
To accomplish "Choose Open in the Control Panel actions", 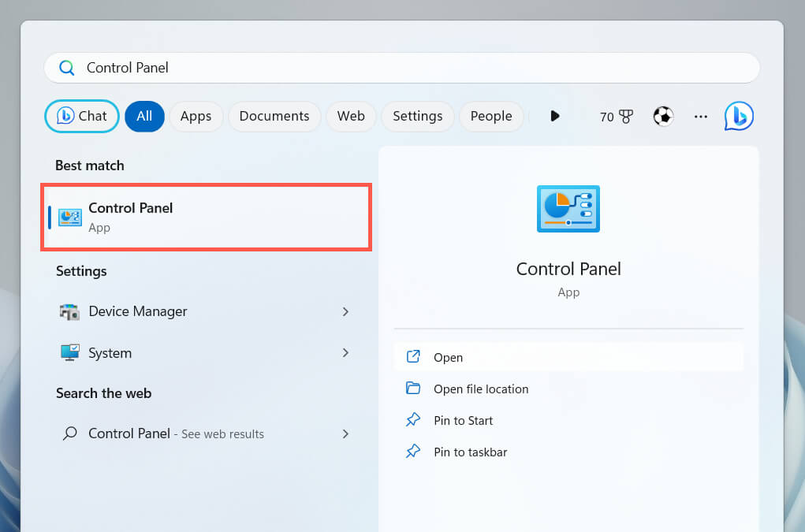I will pyautogui.click(x=448, y=357).
